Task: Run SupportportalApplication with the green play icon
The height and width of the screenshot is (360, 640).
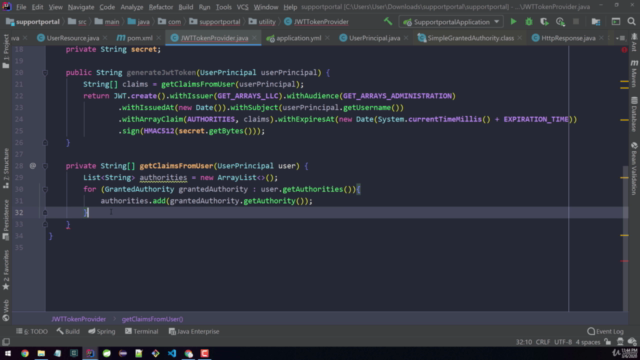Action: tap(513, 22)
